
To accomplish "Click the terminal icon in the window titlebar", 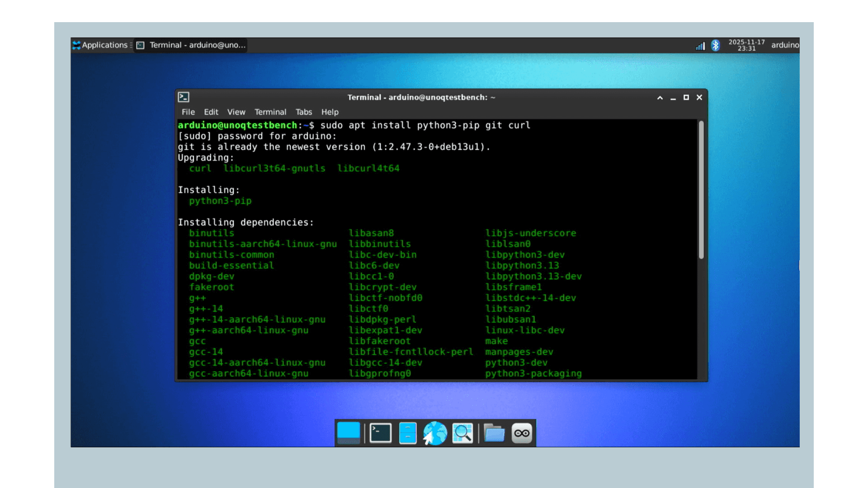I will [183, 97].
